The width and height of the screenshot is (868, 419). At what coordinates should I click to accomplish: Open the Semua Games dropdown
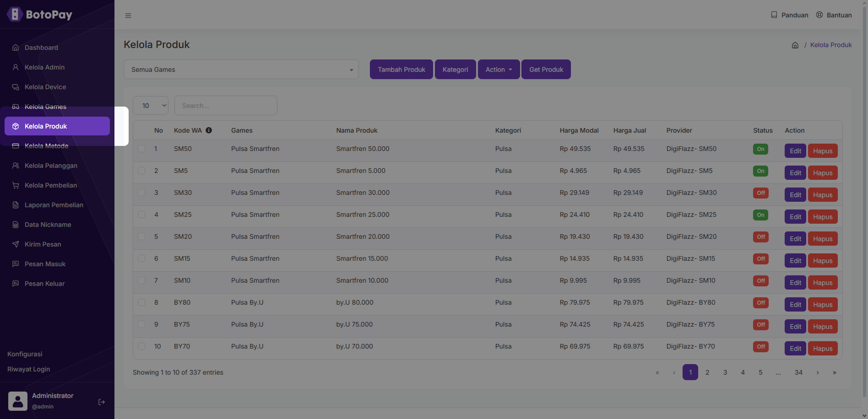click(x=241, y=70)
